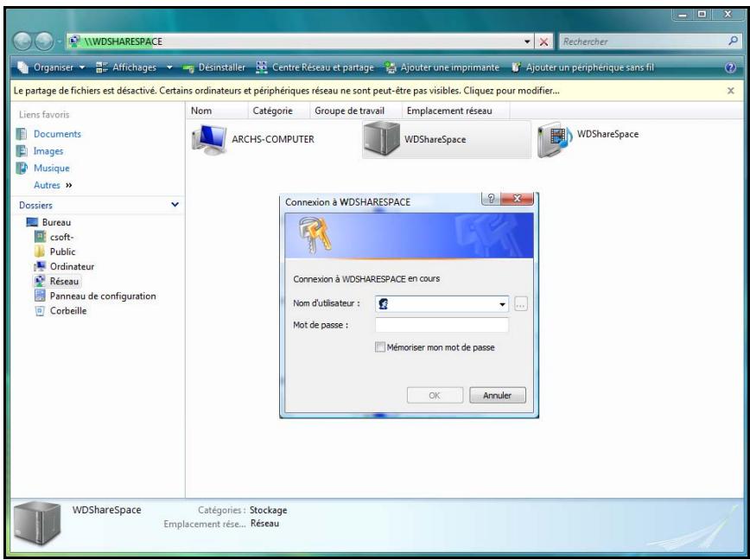This screenshot has width=750, height=560.
Task: Click Désinstaller in the toolbar
Action: tap(213, 67)
